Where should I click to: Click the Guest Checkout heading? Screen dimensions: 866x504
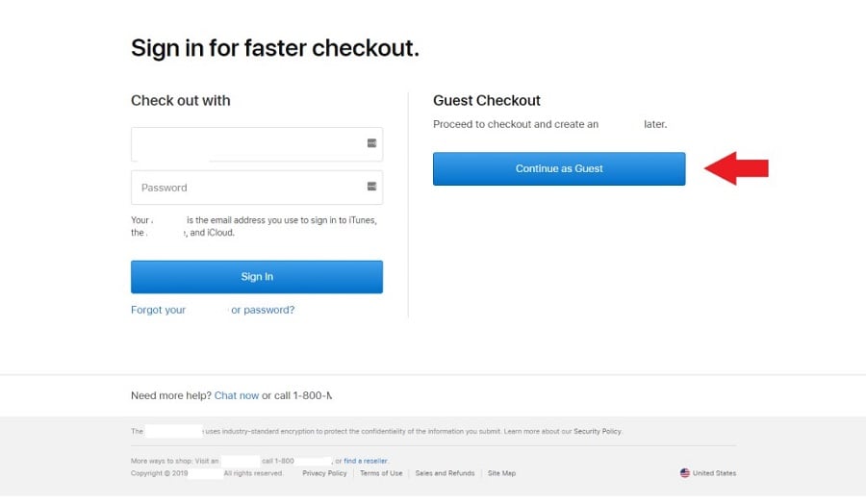487,100
